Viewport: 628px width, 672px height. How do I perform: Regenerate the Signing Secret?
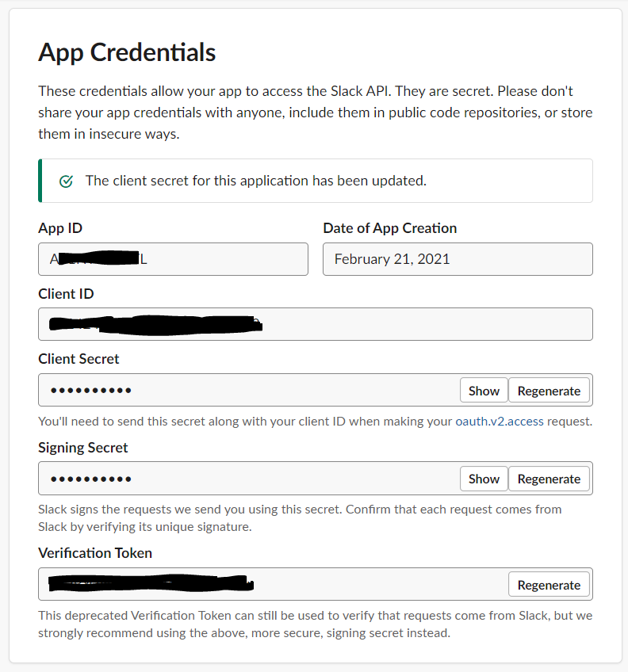[549, 479]
